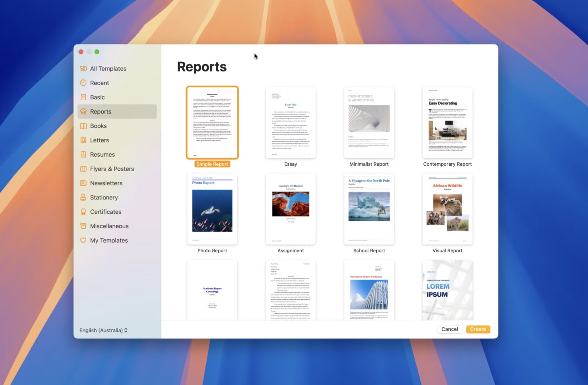Screen dimensions: 588x385
Task: Open Certificates templates label
Action: click(x=106, y=212)
